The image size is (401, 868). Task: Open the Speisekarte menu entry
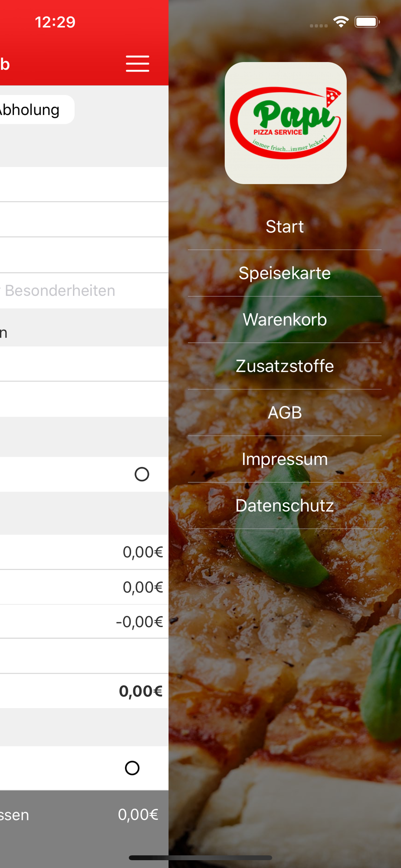(285, 273)
